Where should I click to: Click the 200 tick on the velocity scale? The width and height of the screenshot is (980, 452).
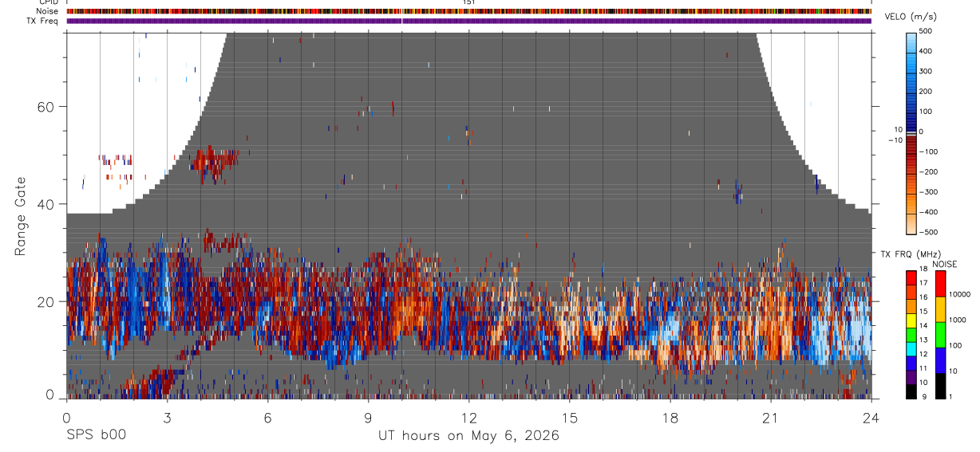click(927, 91)
